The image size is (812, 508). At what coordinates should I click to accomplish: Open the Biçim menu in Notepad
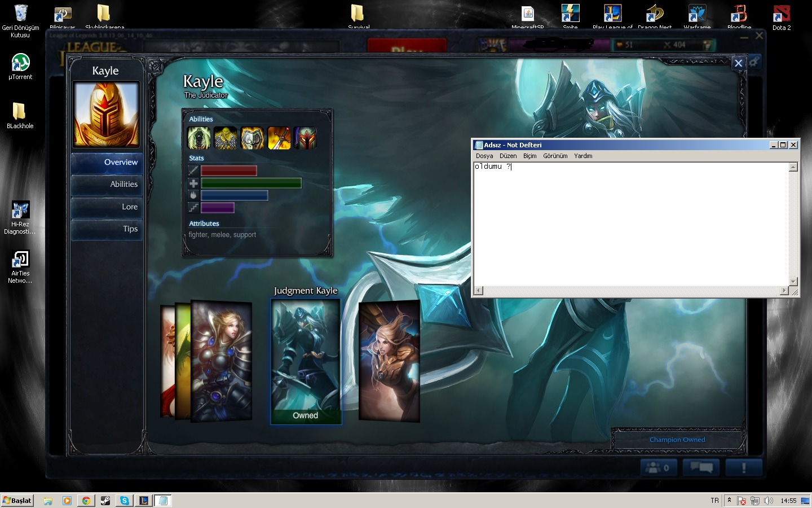(x=529, y=156)
